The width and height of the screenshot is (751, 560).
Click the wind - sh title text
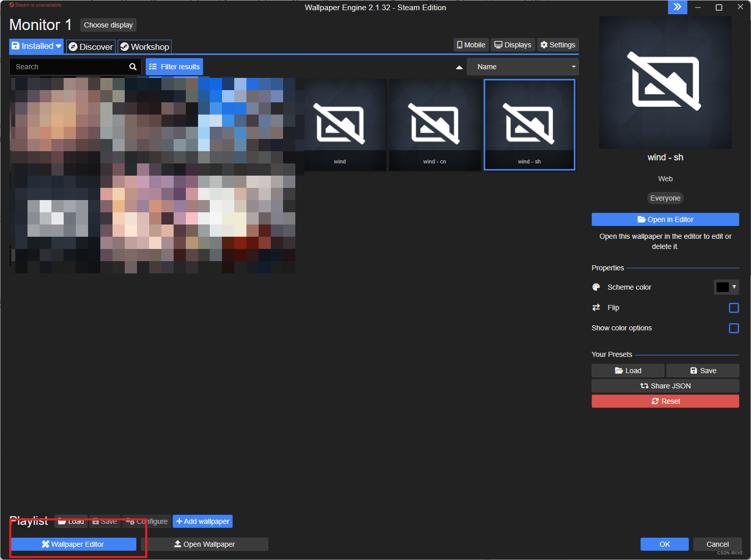[x=665, y=157]
